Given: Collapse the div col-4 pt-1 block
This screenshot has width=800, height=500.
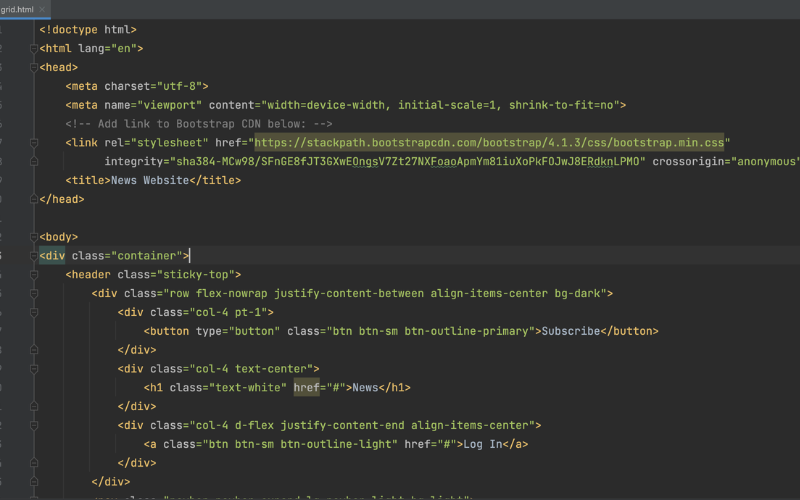Looking at the screenshot, I should [x=34, y=313].
